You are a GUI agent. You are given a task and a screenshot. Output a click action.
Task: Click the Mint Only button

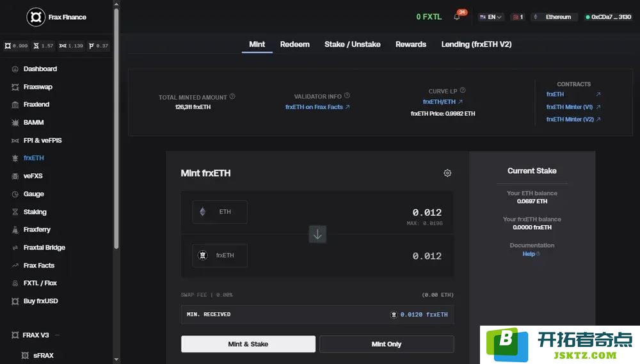coord(387,344)
